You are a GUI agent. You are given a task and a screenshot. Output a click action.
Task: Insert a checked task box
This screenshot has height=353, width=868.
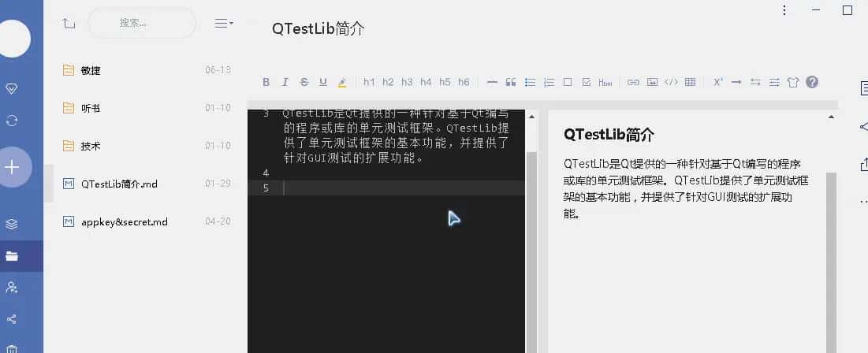(x=587, y=82)
